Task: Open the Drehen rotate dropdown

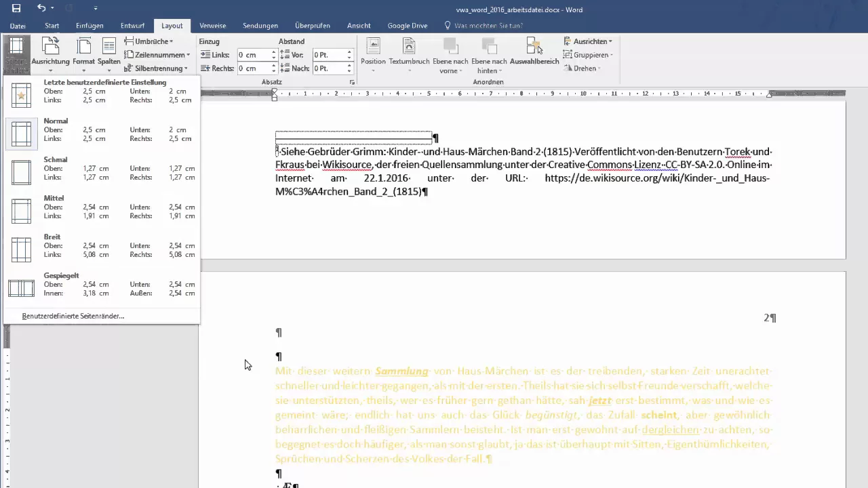Action: 582,68
